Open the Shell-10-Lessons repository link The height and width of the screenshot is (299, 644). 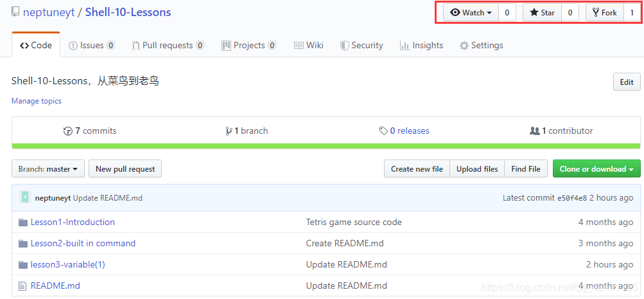(x=128, y=12)
